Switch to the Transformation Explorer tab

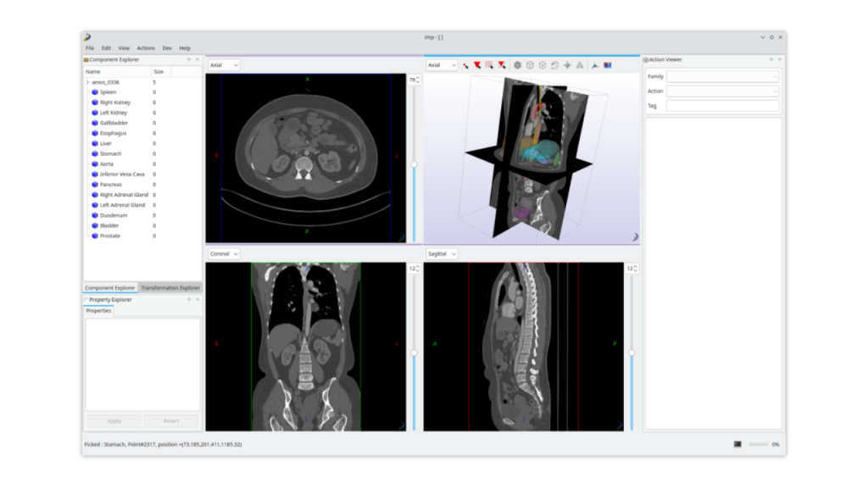pos(170,288)
